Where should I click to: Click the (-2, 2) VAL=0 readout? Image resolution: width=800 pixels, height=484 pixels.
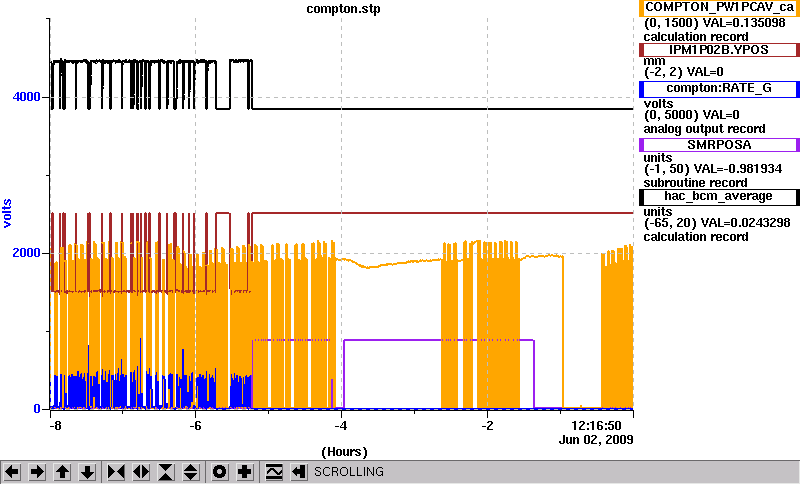(x=684, y=72)
